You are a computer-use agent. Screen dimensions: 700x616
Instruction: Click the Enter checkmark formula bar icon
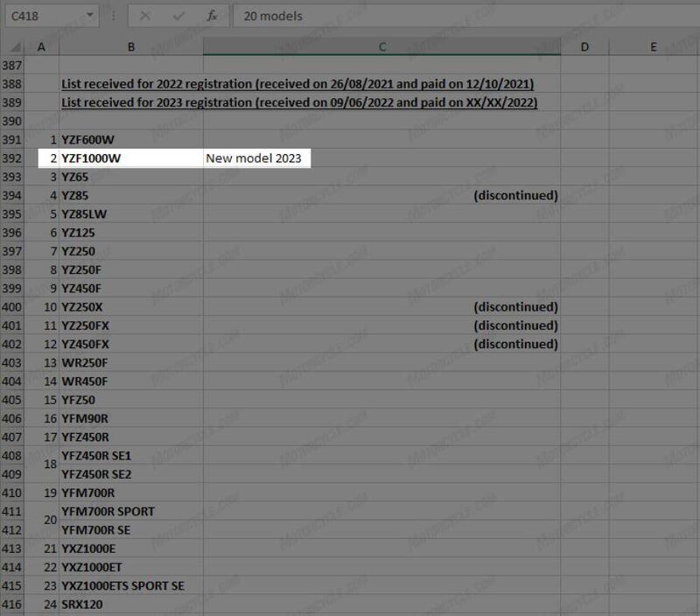(178, 16)
